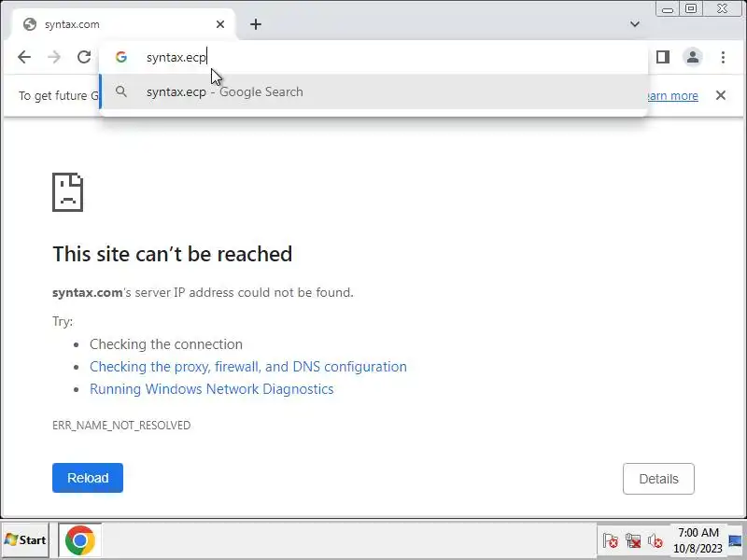This screenshot has height=560, width=747.
Task: Select the syntax.com tab
Action: pyautogui.click(x=123, y=24)
